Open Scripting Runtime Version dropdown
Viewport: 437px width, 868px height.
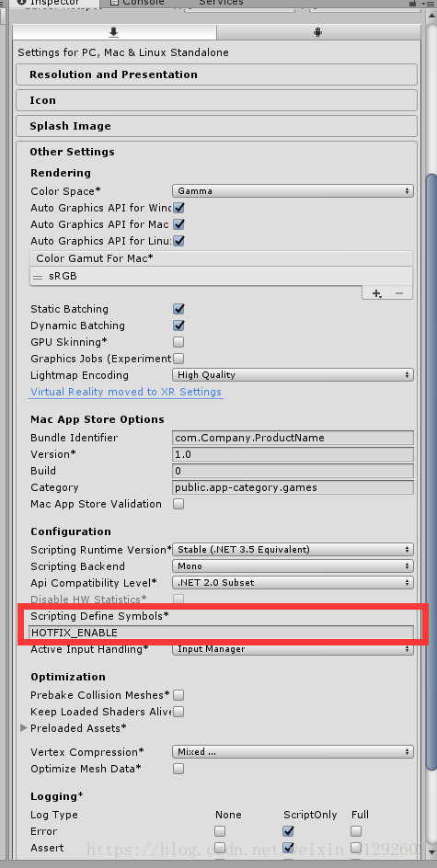293,550
